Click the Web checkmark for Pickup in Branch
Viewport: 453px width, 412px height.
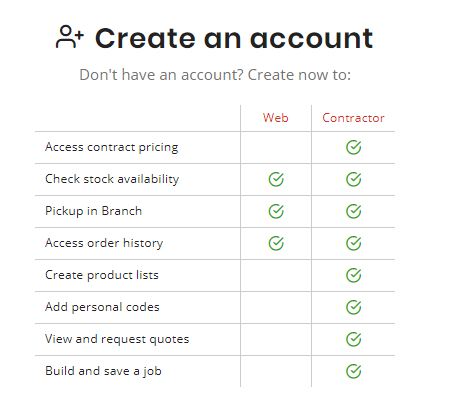point(276,211)
